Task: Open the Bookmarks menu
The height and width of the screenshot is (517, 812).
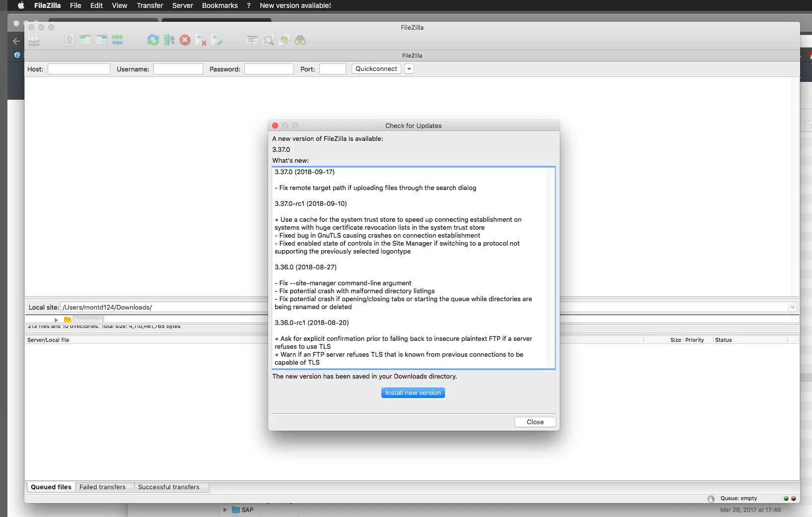Action: (x=220, y=5)
